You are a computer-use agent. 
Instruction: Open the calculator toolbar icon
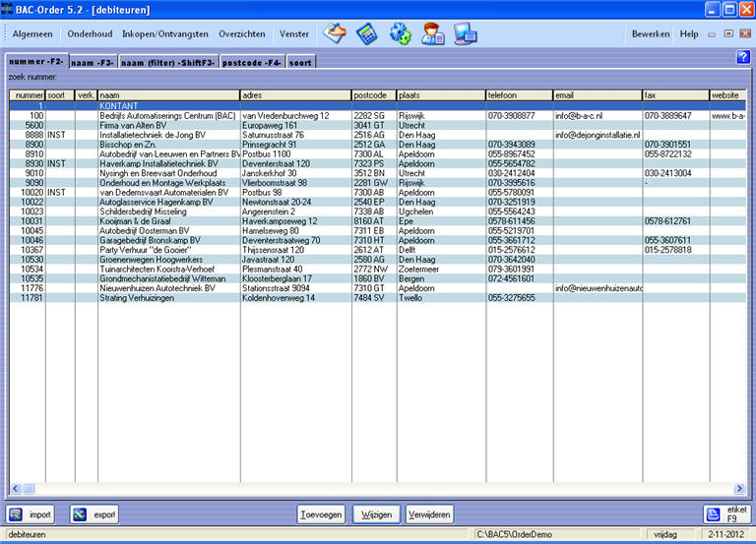point(367,33)
